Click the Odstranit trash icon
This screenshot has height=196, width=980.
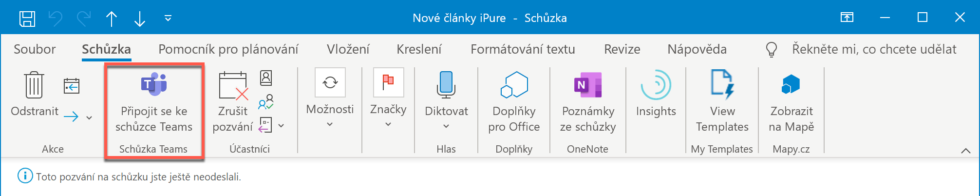click(34, 85)
